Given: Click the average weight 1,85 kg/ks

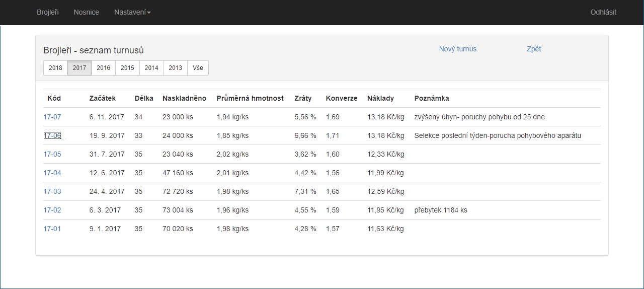Looking at the screenshot, I should (x=232, y=135).
